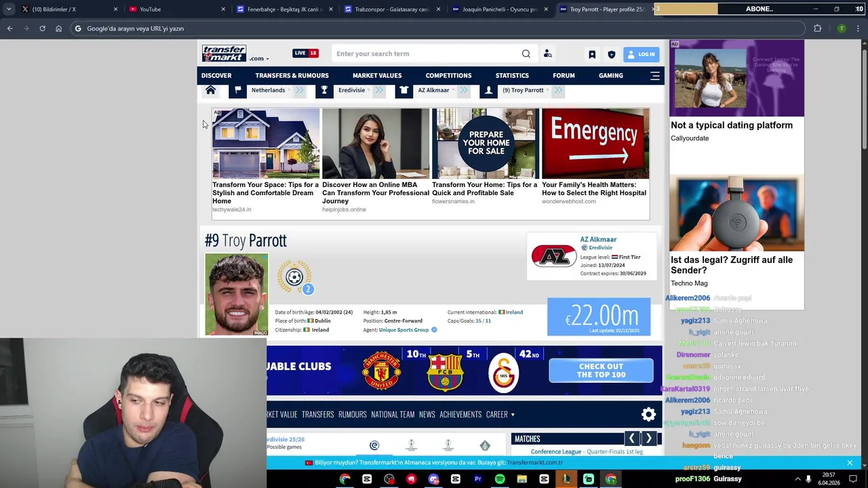
Task: Open the .com domain dropdown
Action: point(259,58)
